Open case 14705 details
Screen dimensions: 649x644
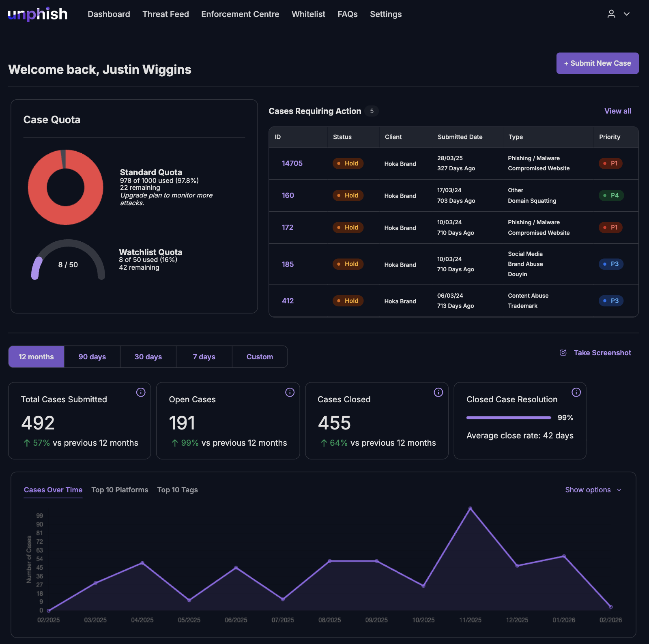coord(292,163)
